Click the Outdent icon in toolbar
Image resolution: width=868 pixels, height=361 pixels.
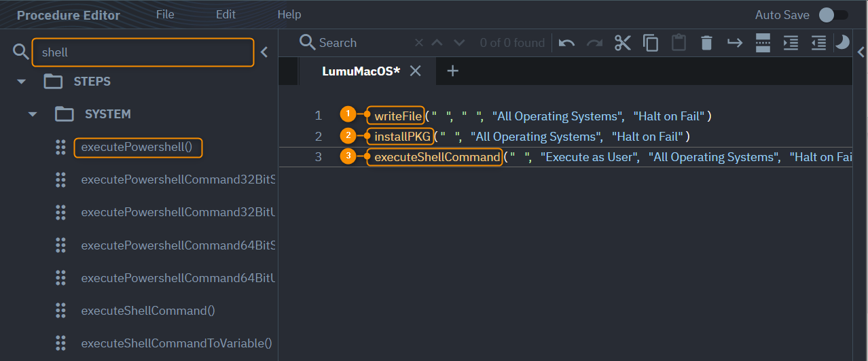818,43
